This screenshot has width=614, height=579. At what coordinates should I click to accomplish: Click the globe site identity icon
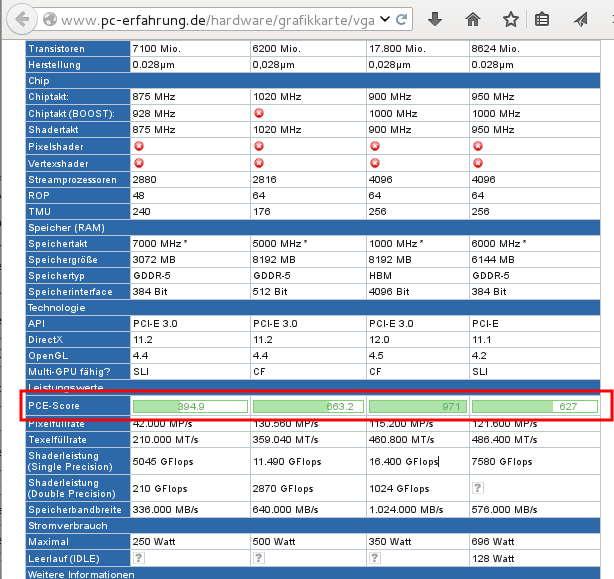click(50, 19)
